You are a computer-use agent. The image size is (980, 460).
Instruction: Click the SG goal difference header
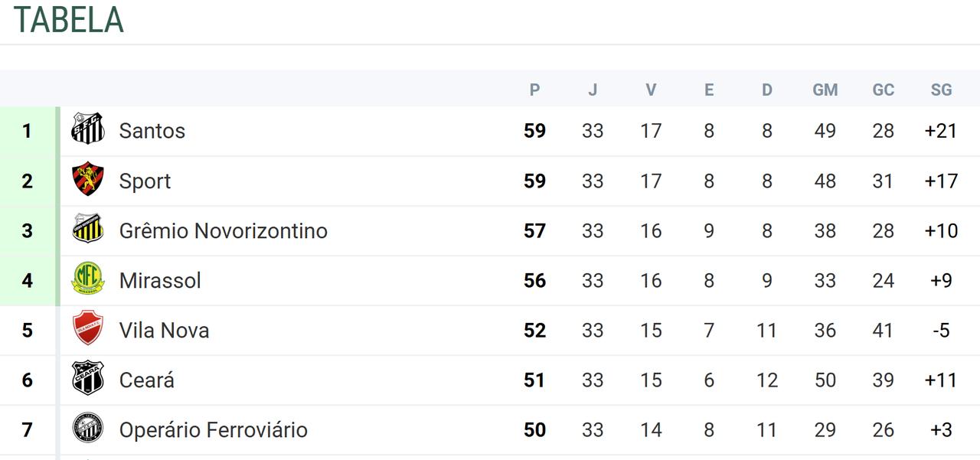941,90
